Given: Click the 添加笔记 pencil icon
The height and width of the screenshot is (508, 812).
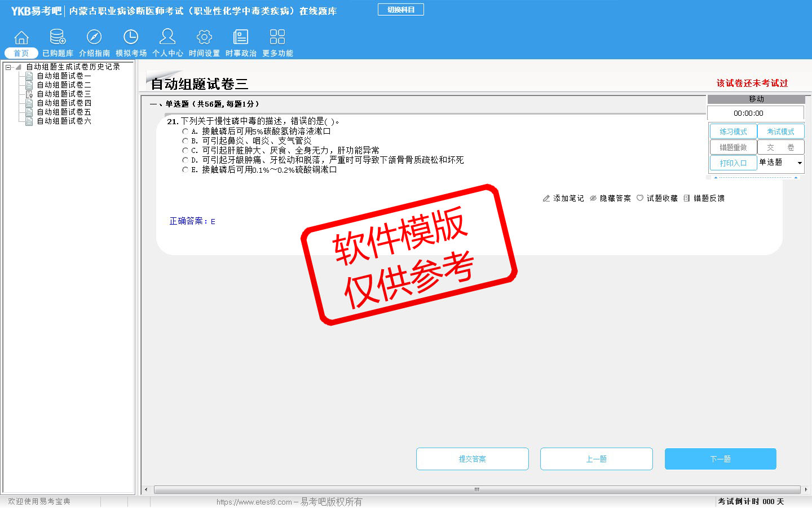Looking at the screenshot, I should (x=546, y=198).
